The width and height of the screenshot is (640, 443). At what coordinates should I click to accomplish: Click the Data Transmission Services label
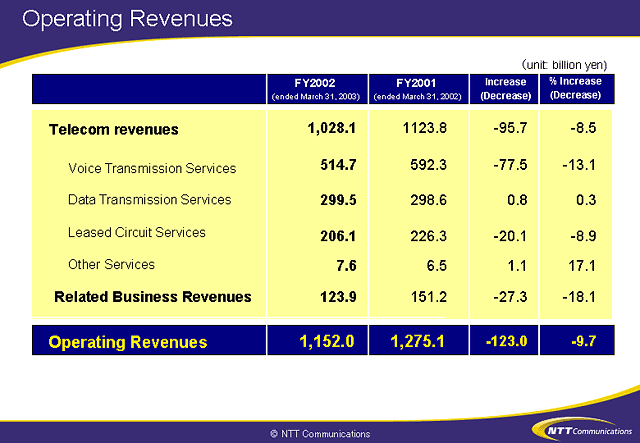[150, 200]
